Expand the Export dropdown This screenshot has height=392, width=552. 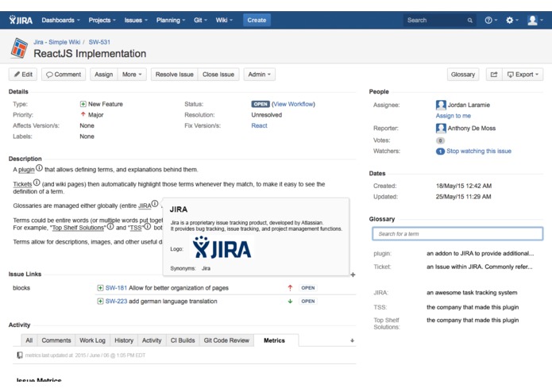pos(523,74)
